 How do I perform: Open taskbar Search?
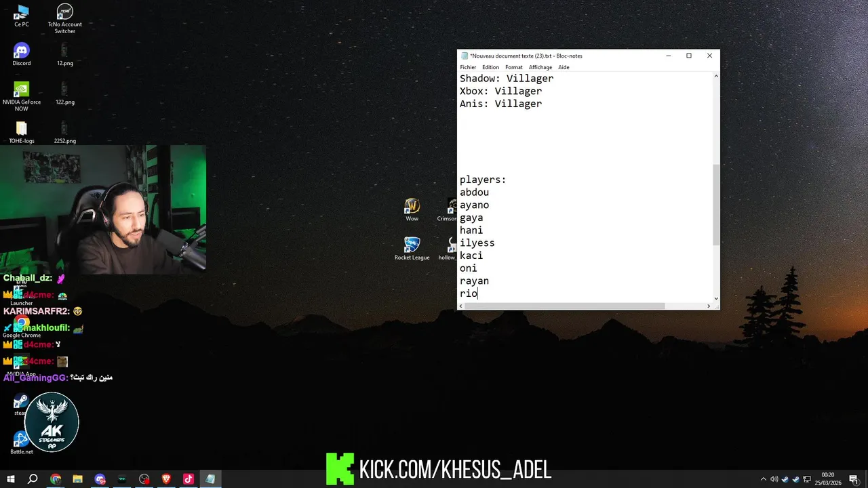pos(33,479)
